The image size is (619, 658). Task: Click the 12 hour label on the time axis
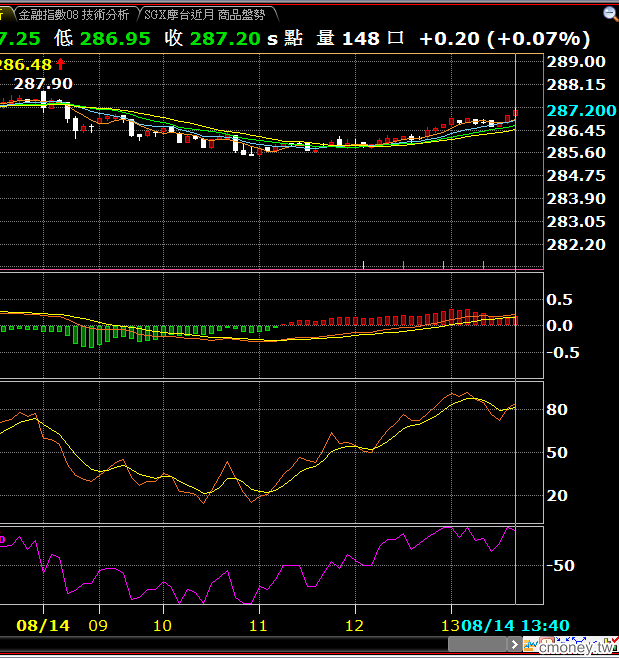354,626
